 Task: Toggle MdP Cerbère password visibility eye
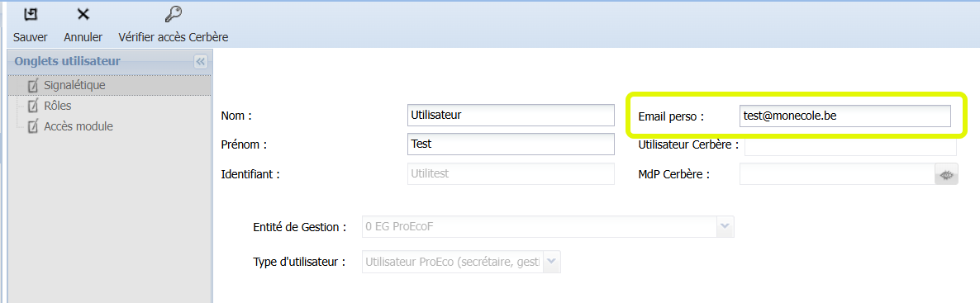[946, 175]
